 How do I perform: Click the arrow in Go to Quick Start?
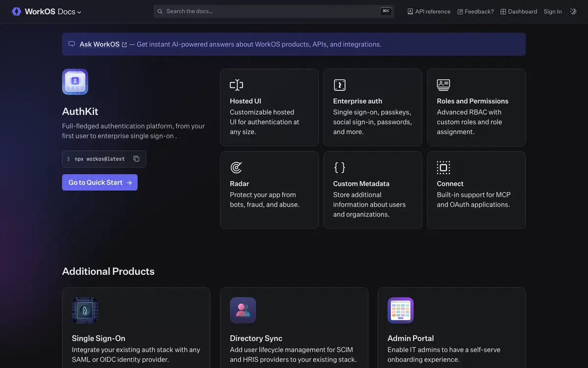coord(129,183)
